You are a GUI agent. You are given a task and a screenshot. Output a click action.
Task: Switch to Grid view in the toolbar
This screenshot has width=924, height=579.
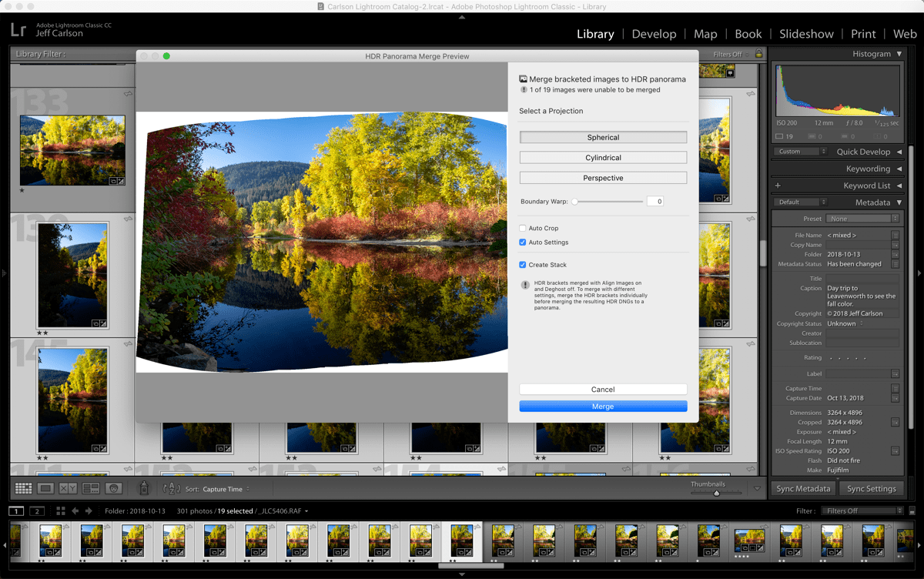[23, 488]
